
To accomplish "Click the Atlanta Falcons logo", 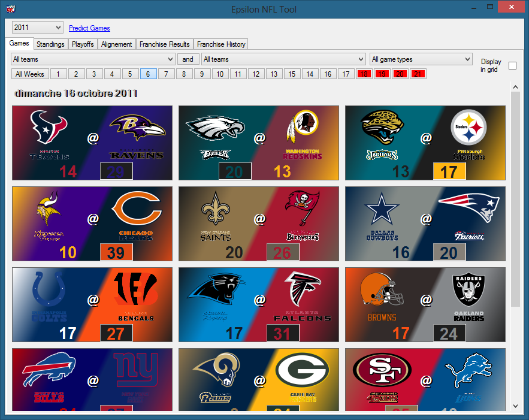I will (x=303, y=289).
